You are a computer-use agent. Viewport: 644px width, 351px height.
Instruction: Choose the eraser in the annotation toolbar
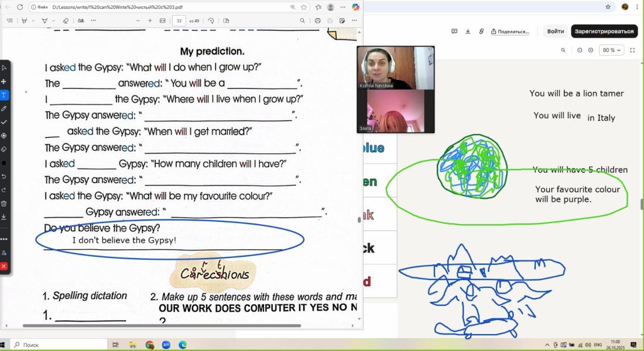coord(4,149)
